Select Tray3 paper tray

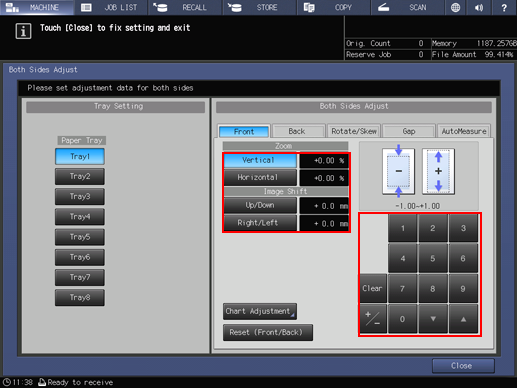pyautogui.click(x=80, y=196)
